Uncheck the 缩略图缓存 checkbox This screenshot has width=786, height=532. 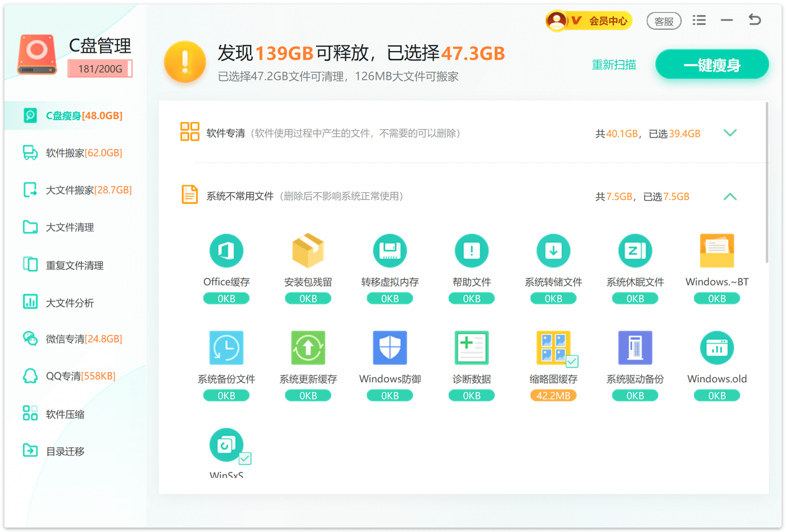pos(572,361)
